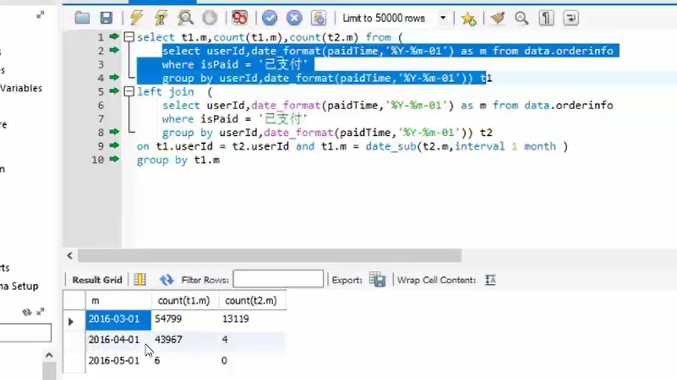Click the horizontal scrollbar left arrow
677x380 pixels.
(70, 256)
